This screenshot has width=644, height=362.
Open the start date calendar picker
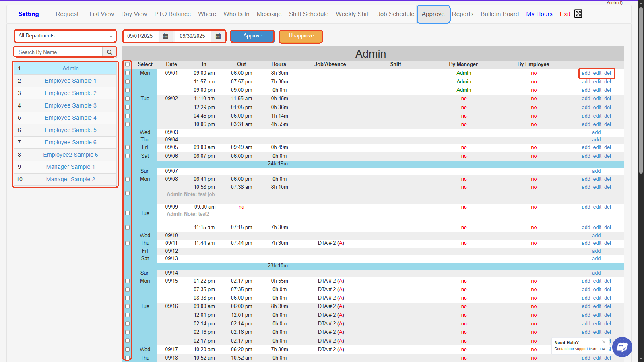(165, 36)
